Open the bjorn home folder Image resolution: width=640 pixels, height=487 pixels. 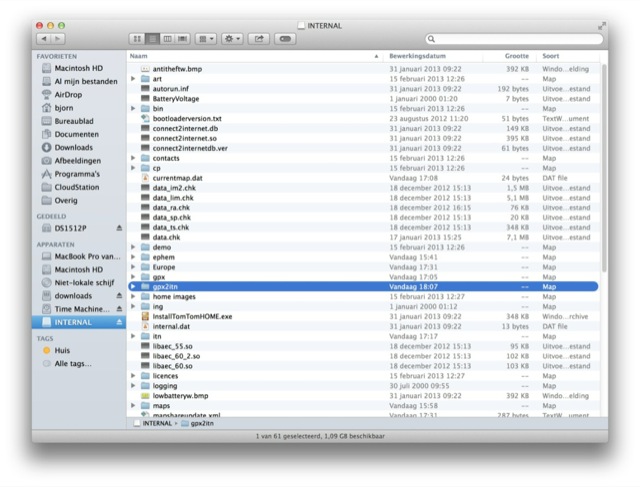pos(64,108)
